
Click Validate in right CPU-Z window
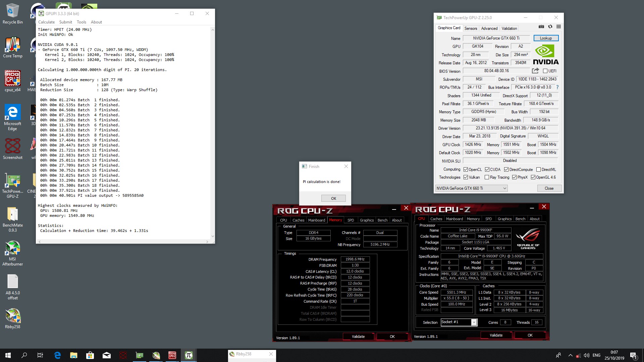coord(496,335)
